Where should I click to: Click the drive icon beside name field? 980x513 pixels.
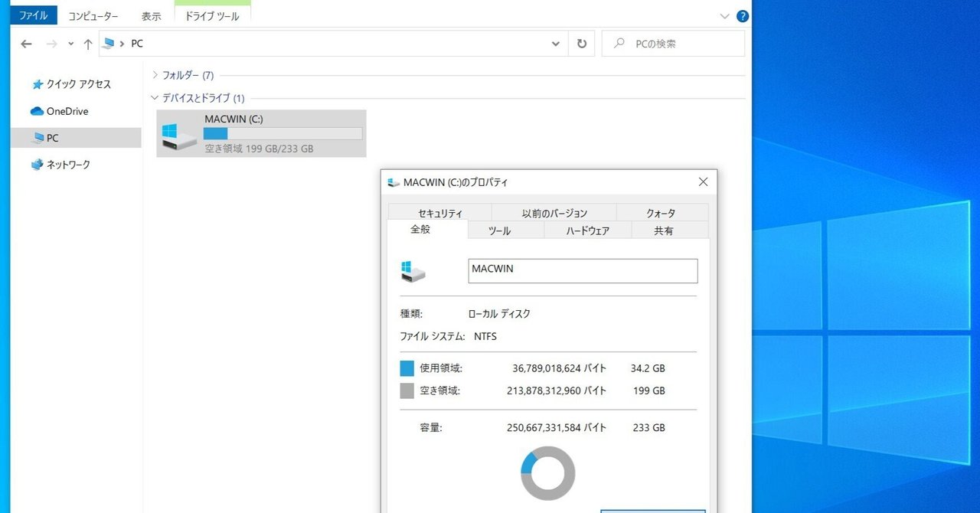point(413,271)
